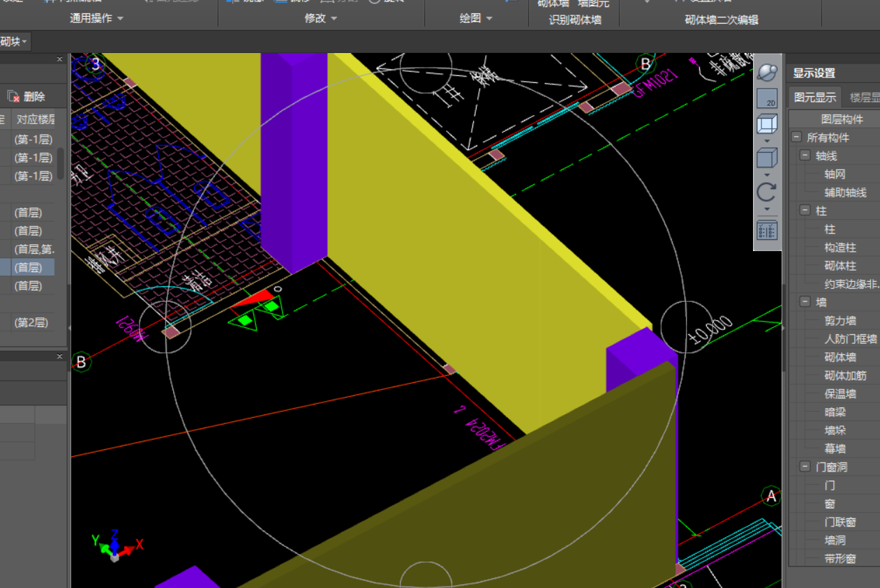This screenshot has height=588, width=880.
Task: Click the axis bubble labeled A
Action: point(771,496)
